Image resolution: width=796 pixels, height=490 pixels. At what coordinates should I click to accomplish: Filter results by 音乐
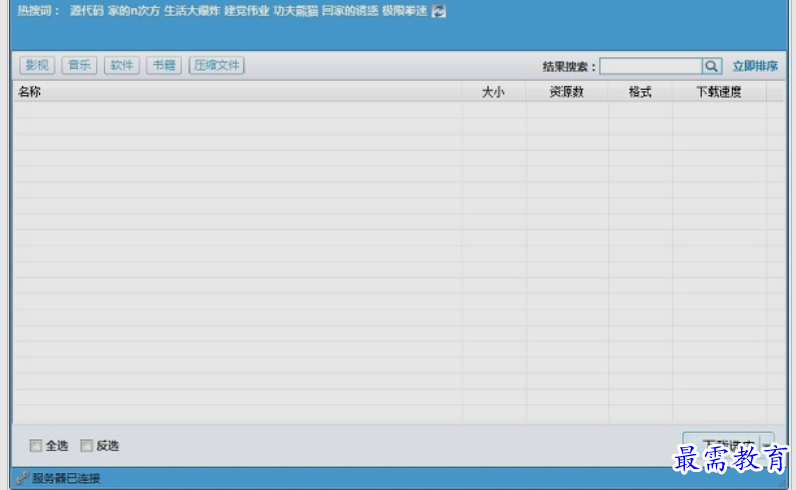(x=79, y=65)
